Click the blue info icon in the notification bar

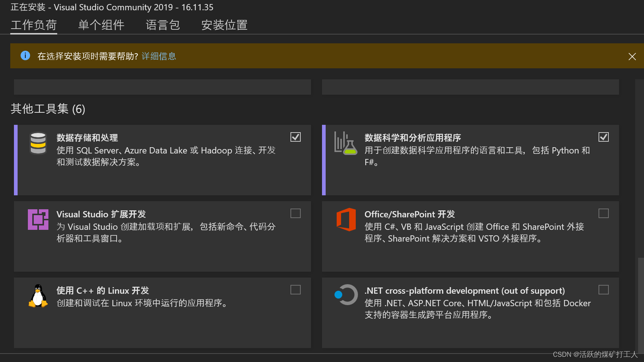(25, 55)
